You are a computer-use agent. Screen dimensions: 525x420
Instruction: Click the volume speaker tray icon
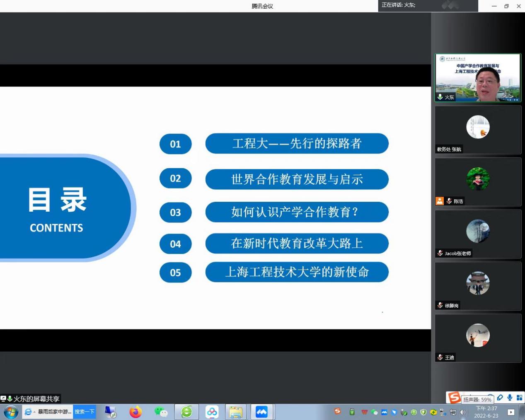pos(462,412)
